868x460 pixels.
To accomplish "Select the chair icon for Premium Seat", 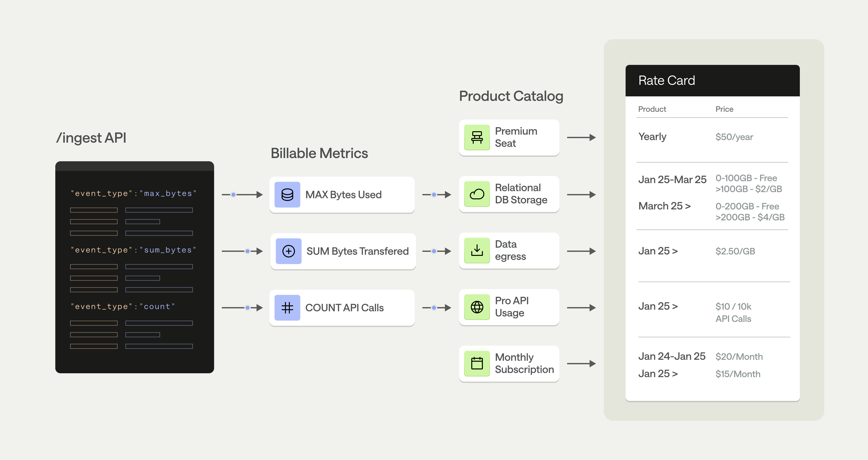I will pos(477,137).
